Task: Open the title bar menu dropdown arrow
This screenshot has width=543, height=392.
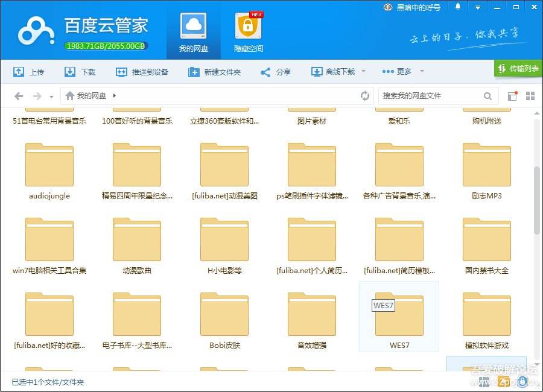Action: pos(478,7)
